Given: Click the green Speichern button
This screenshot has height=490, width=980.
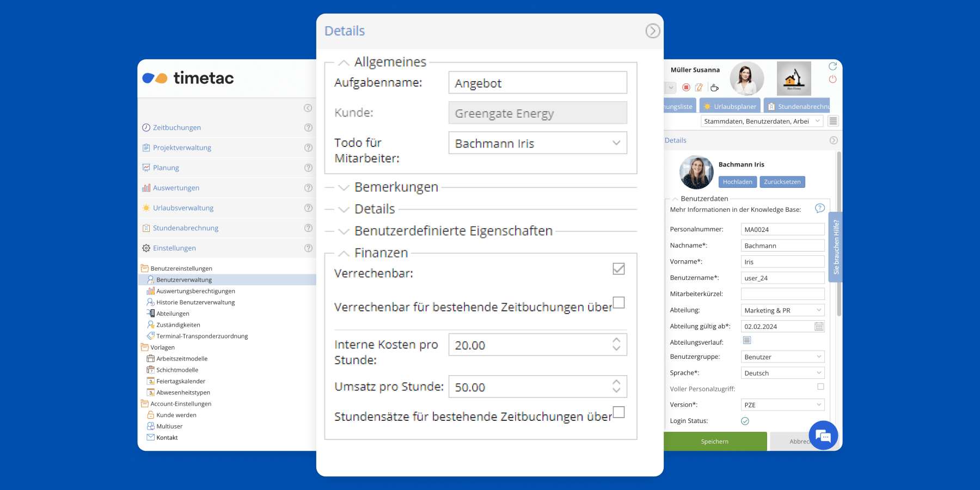Looking at the screenshot, I should tap(714, 442).
